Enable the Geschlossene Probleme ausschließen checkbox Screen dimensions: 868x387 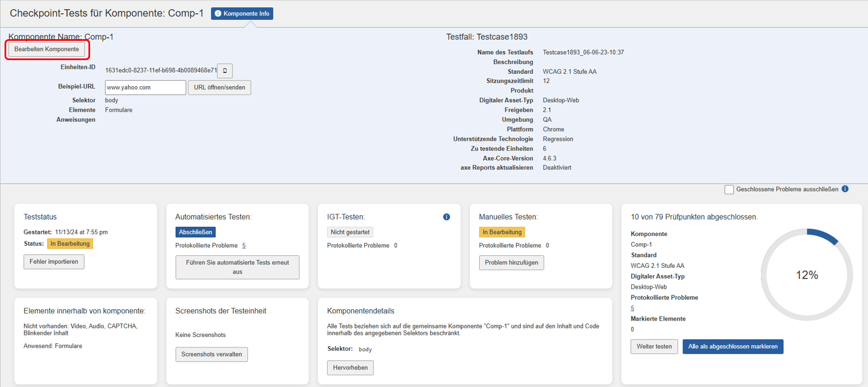(729, 190)
